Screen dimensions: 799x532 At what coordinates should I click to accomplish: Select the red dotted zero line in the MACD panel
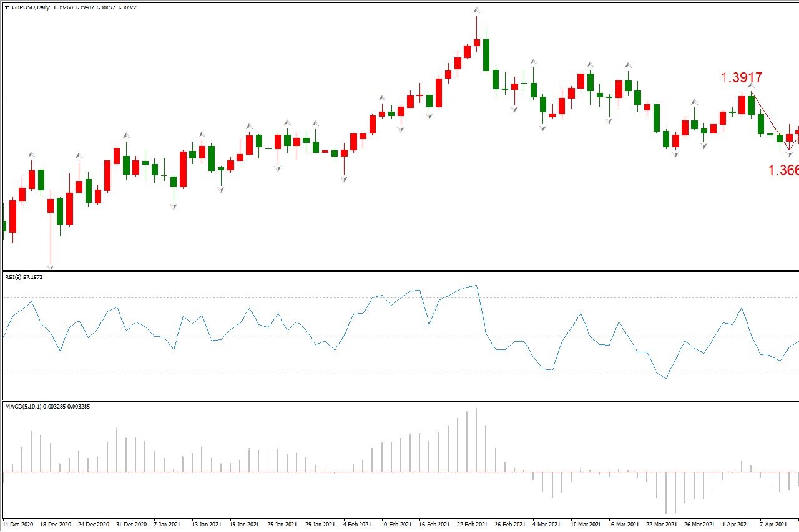pyautogui.click(x=250, y=472)
